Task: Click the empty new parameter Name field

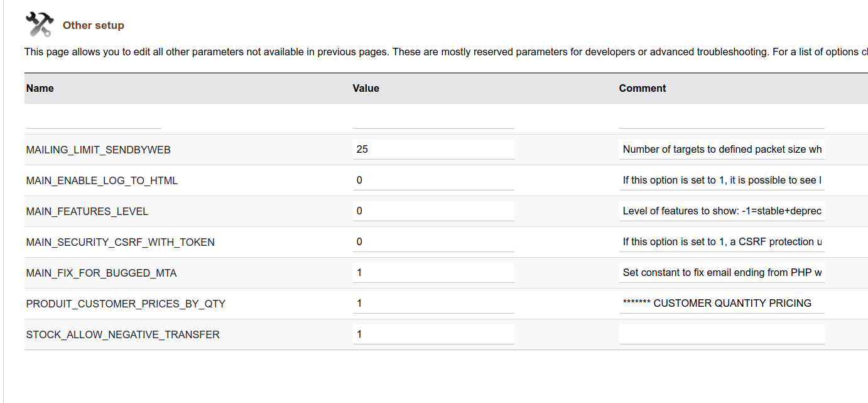Action: pyautogui.click(x=94, y=119)
